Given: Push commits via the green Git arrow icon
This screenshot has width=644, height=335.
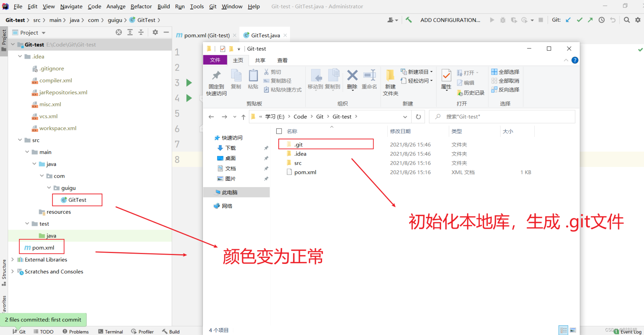Looking at the screenshot, I should pyautogui.click(x=590, y=20).
